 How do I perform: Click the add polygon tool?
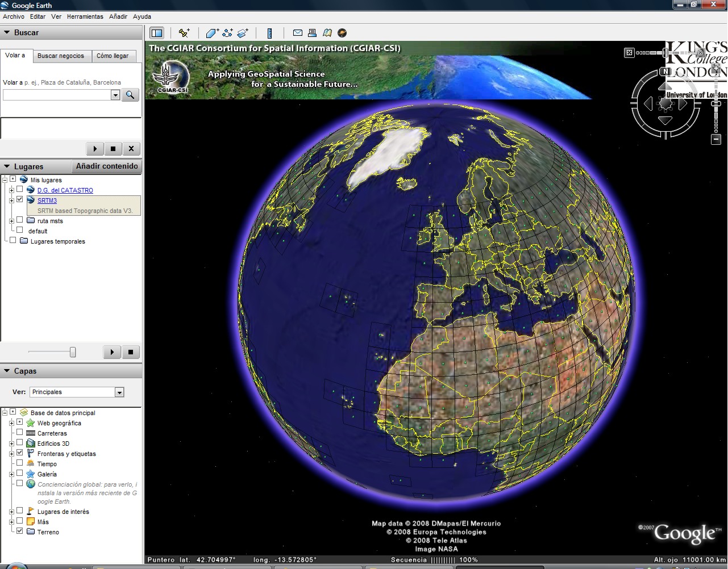coord(212,33)
